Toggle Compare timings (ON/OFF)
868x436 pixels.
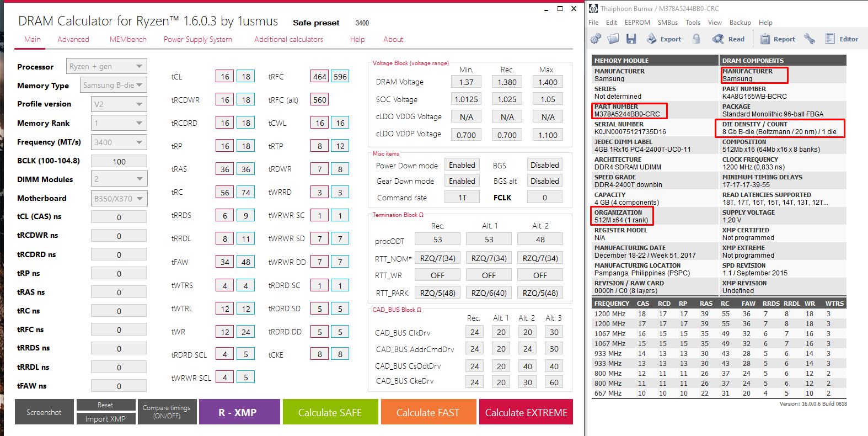167,412
